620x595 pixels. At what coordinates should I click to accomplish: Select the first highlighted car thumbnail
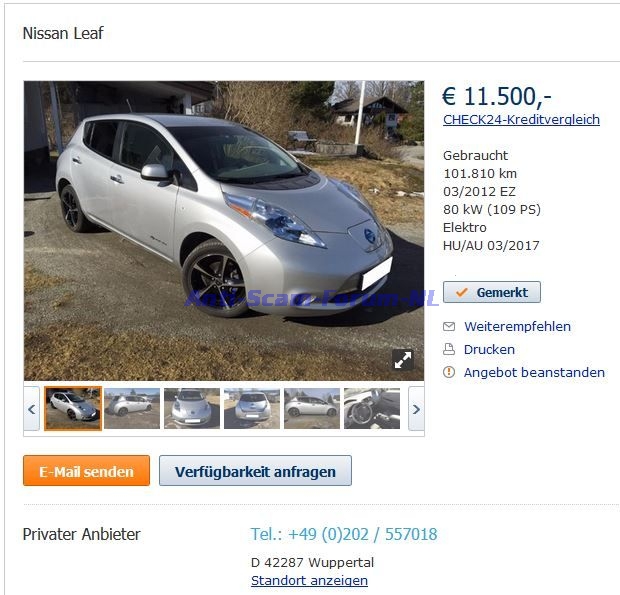point(73,408)
